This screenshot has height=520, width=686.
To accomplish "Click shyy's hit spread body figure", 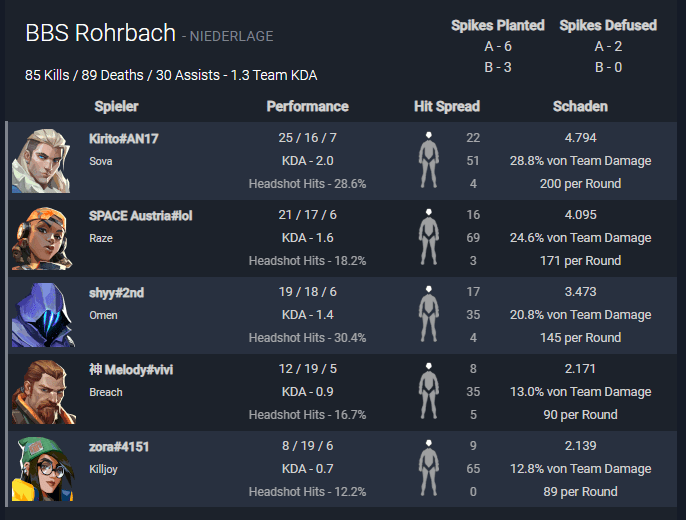I will click(429, 314).
